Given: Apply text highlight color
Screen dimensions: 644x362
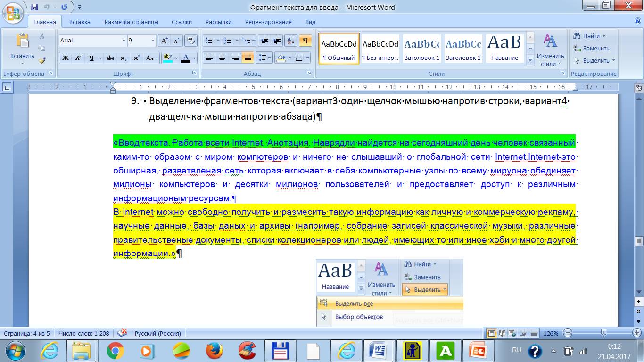Looking at the screenshot, I should click(167, 58).
